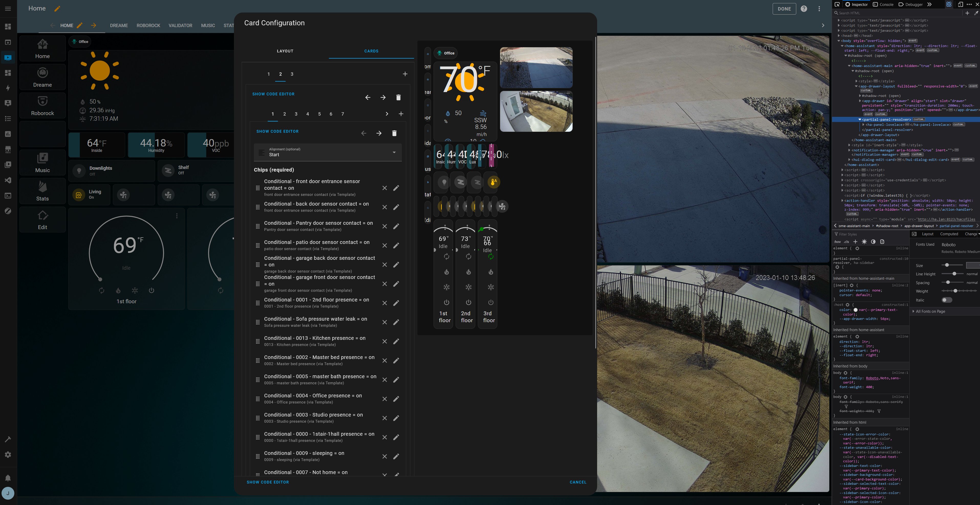This screenshot has height=505, width=980.
Task: Edit the Sofa pressure water leak chip
Action: pyautogui.click(x=396, y=322)
